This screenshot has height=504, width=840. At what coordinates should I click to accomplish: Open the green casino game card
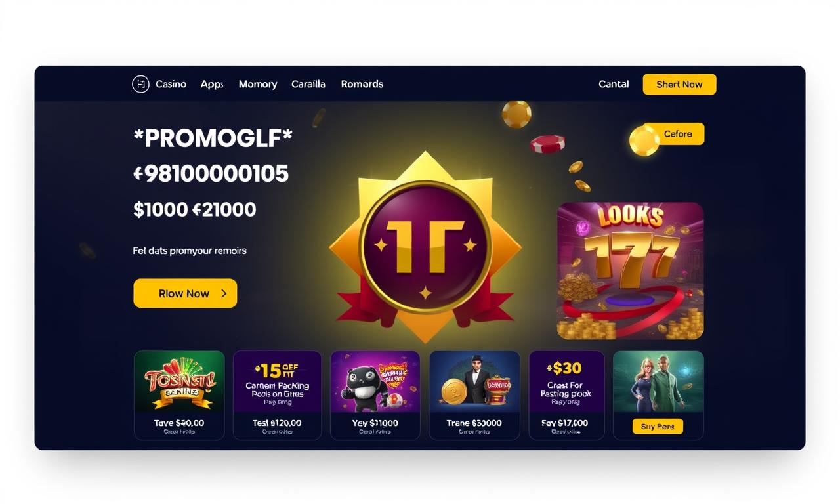coord(179,395)
